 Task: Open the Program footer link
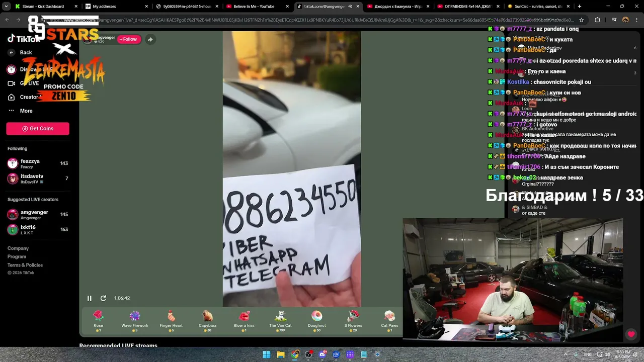pos(17,257)
